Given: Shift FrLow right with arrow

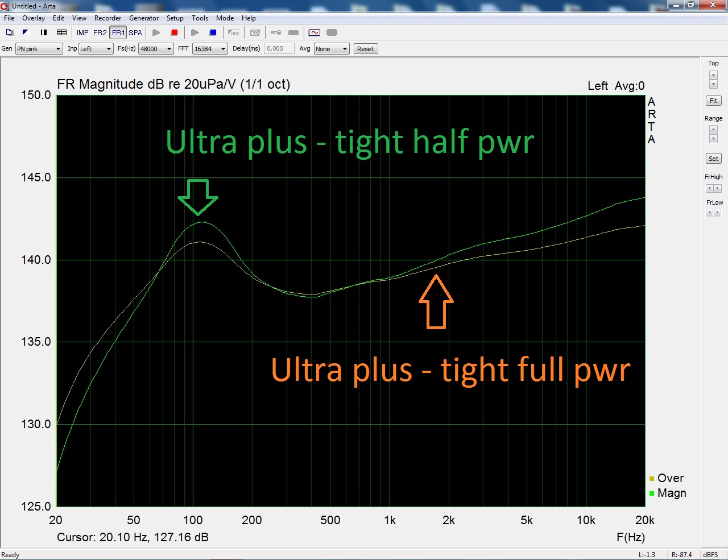Looking at the screenshot, I should click(717, 213).
